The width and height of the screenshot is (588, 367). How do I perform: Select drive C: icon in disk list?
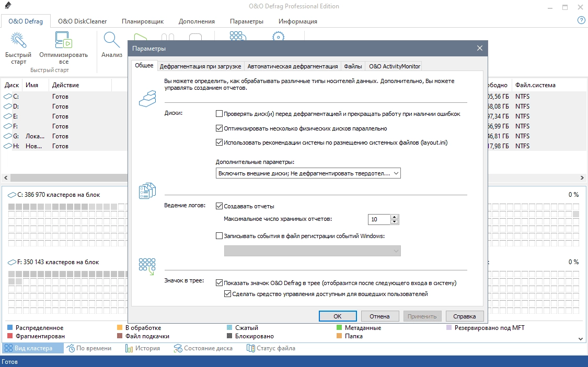click(x=8, y=97)
